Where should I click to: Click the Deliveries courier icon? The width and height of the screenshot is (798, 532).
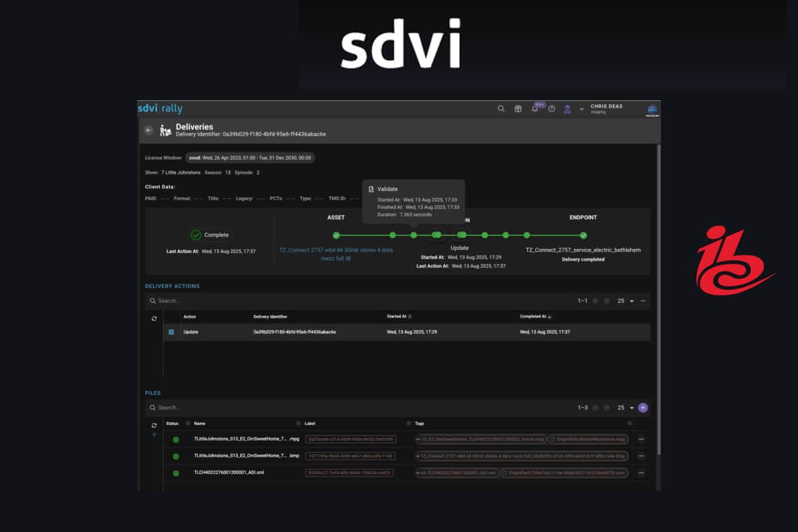(x=166, y=130)
